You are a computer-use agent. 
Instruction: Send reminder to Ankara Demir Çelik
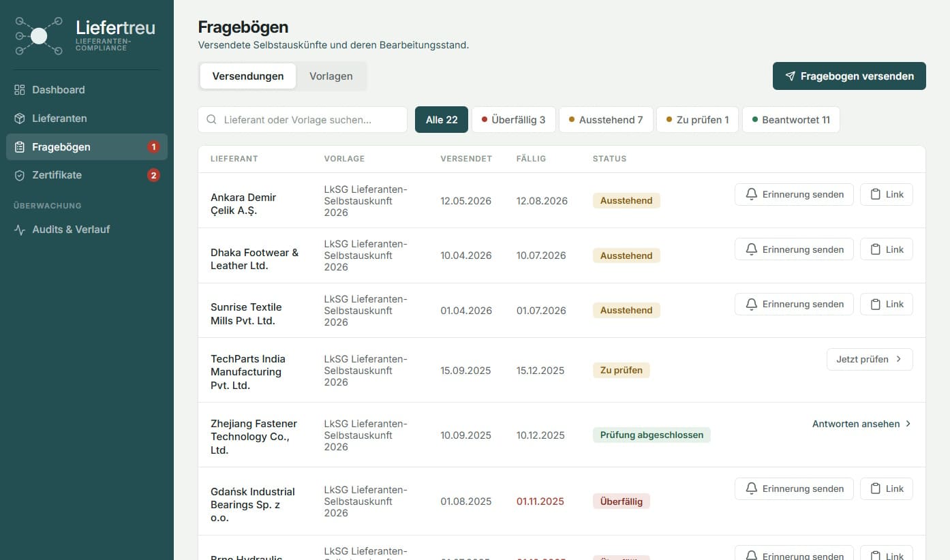tap(794, 195)
